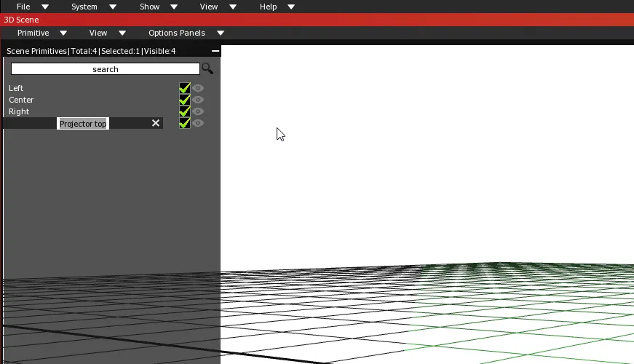This screenshot has width=634, height=364.
Task: Open the top menu bar View menu
Action: coord(209,7)
